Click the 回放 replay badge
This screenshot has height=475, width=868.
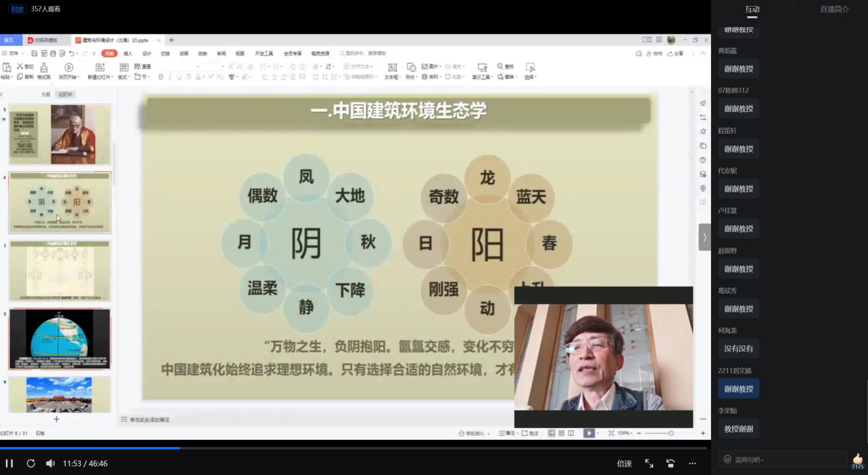point(17,9)
